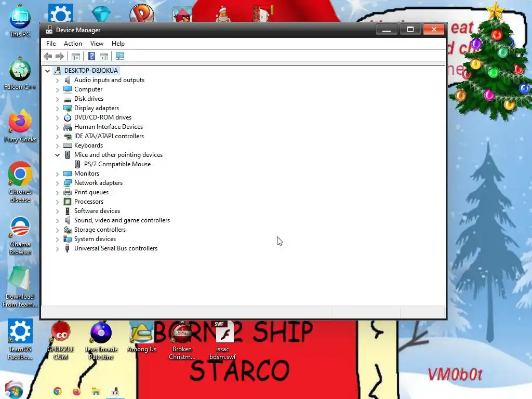532x399 pixels.
Task: Click the Show/Hide Action Pane toolbar icon
Action: (x=104, y=56)
